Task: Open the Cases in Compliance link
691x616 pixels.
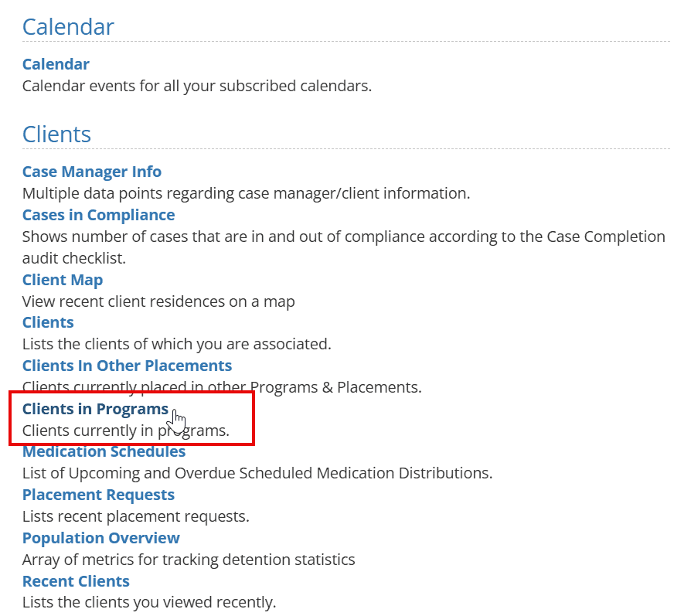Action: (x=99, y=215)
